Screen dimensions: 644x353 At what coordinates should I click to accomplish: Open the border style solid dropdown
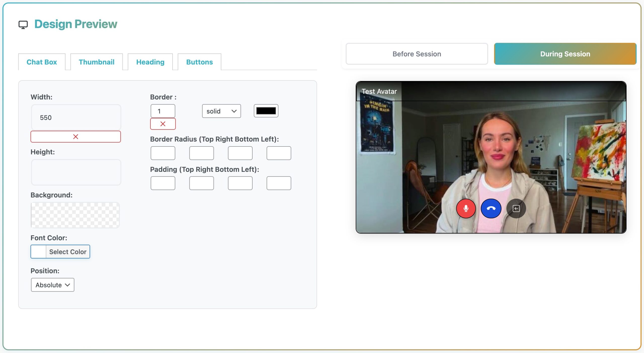[221, 111]
